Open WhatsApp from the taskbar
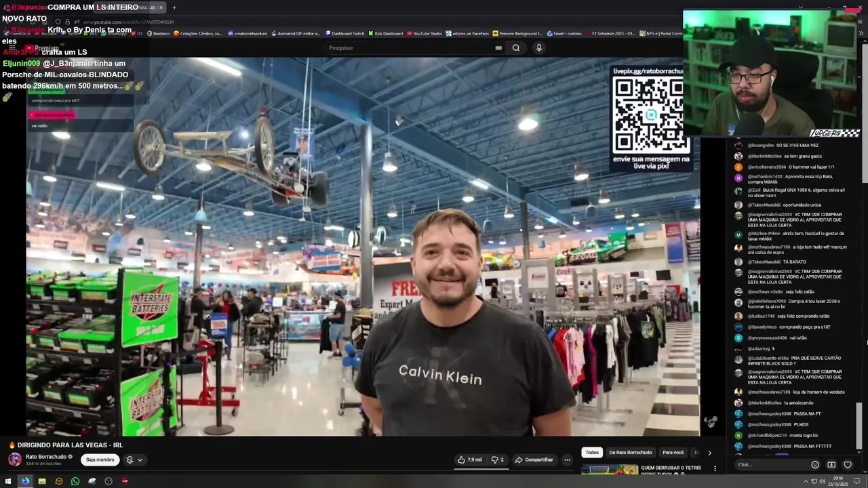Viewport: 868px width, 488px height. (x=75, y=481)
